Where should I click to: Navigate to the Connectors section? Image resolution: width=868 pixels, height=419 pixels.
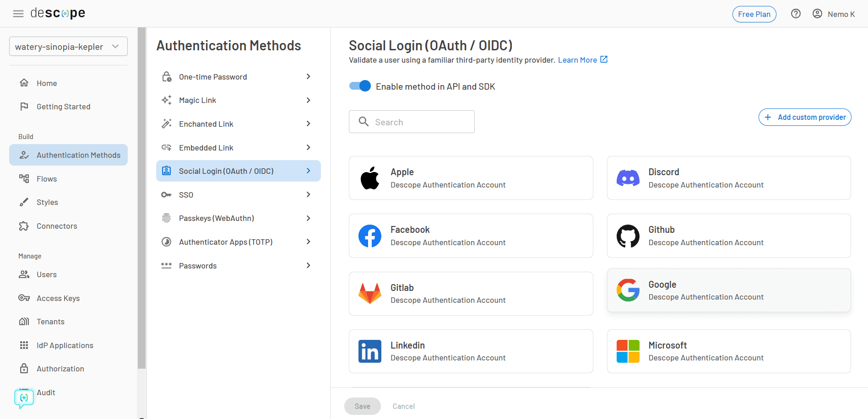(57, 226)
